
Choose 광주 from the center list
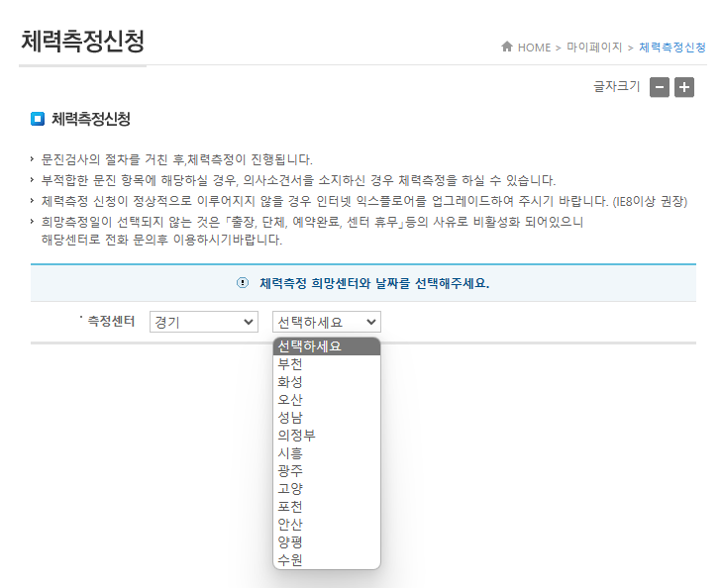(327, 471)
